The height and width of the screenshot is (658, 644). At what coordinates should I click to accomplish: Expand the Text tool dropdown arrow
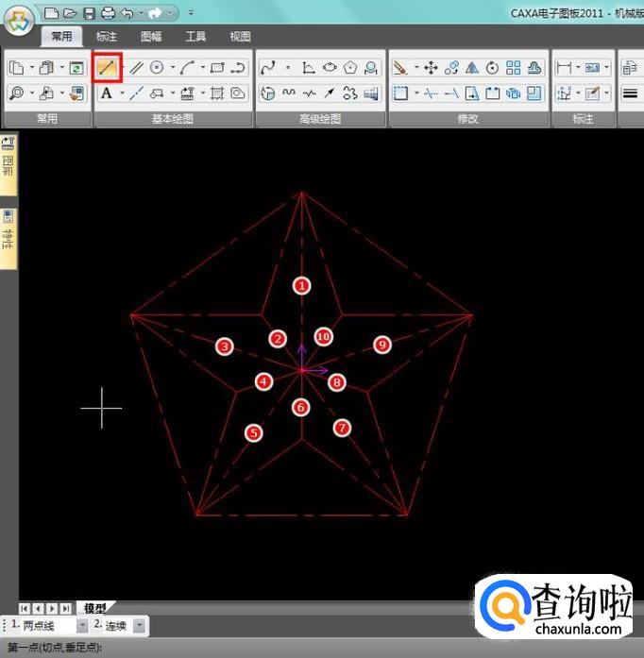pos(122,93)
